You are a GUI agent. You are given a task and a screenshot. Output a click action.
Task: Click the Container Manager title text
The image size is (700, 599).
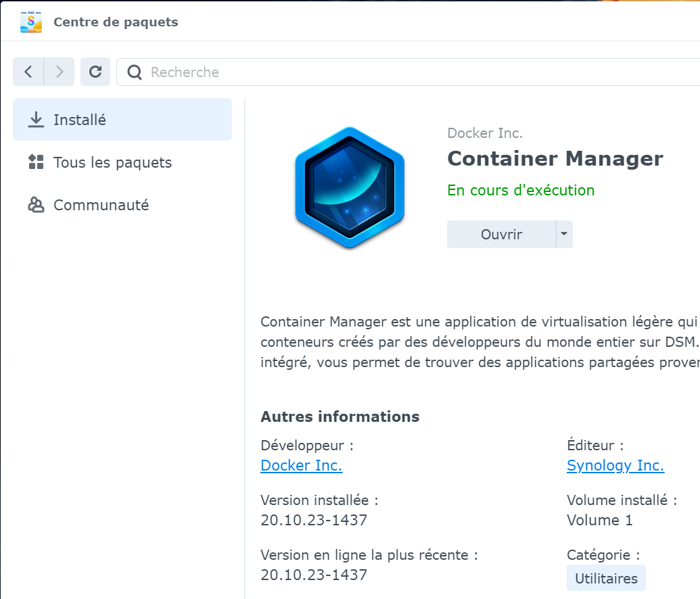click(555, 158)
